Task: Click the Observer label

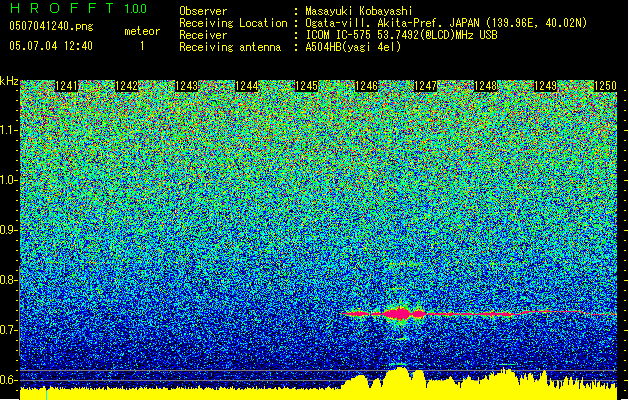Action: [203, 11]
